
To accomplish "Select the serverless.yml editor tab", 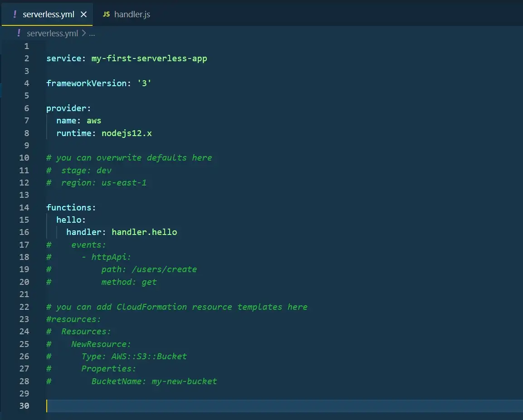I will [x=48, y=15].
